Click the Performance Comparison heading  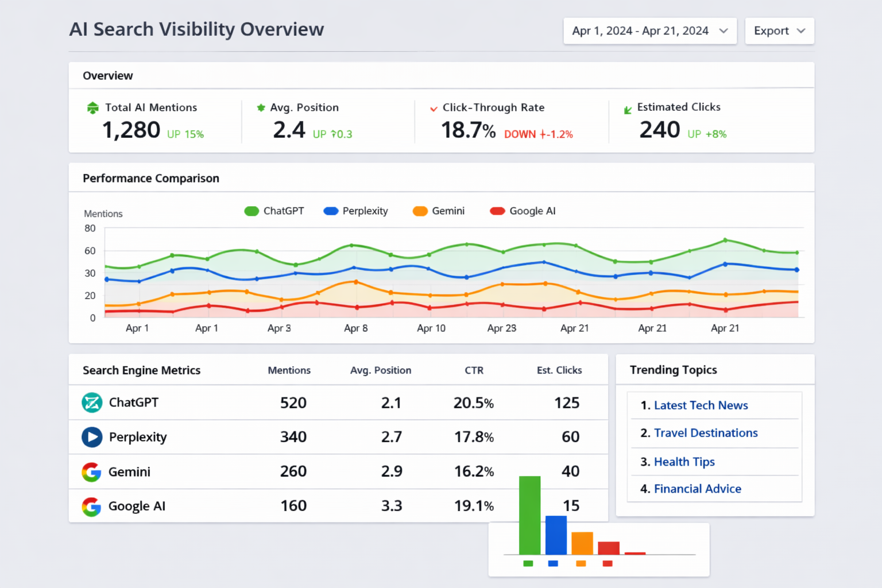click(151, 179)
